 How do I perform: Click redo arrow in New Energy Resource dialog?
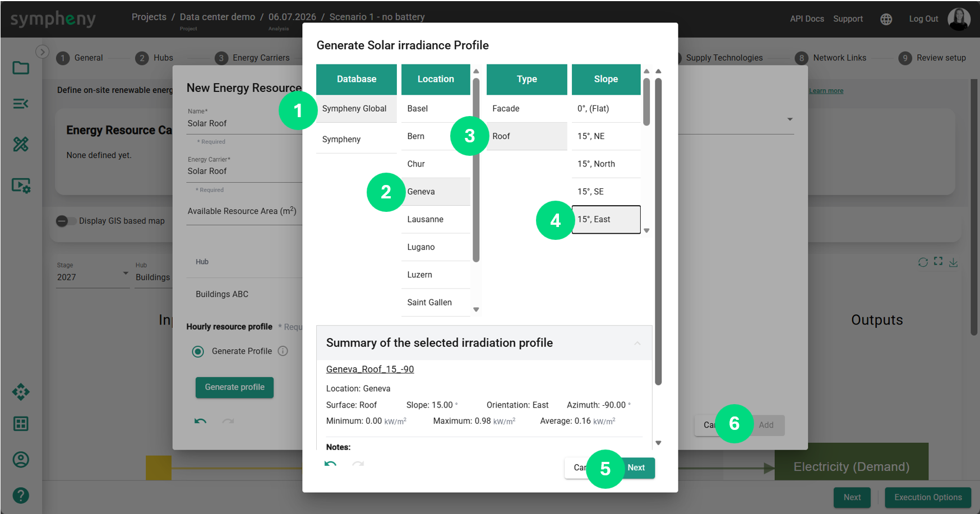[x=228, y=421]
